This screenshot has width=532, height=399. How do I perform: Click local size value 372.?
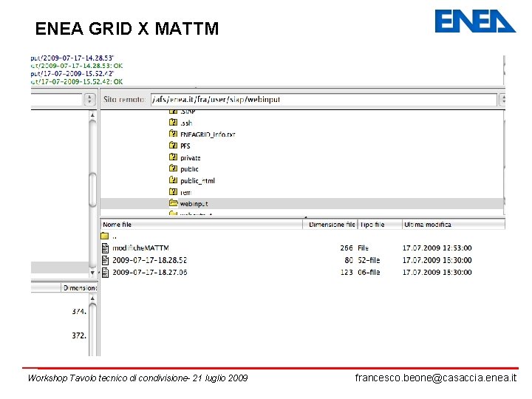[79, 335]
